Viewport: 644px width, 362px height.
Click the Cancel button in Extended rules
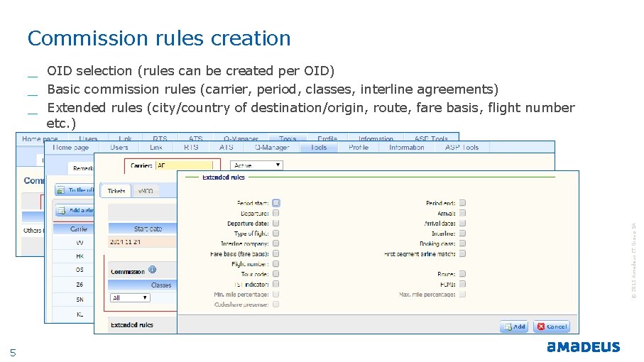pyautogui.click(x=552, y=327)
